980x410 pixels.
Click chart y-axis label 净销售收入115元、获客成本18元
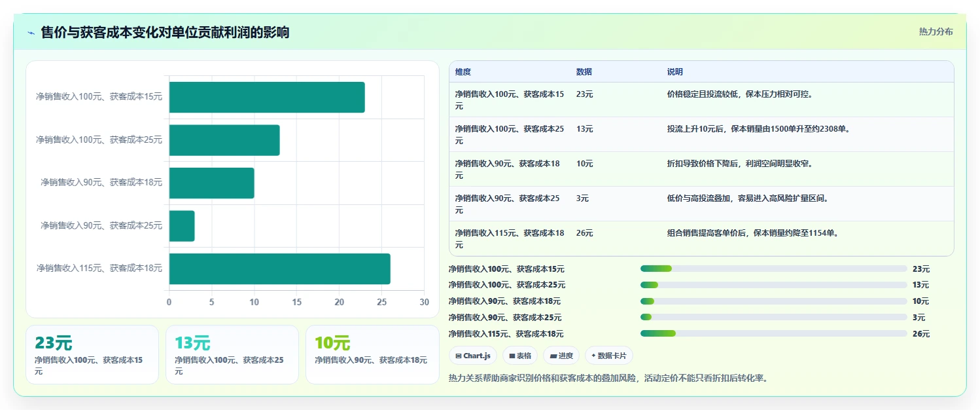99,269
